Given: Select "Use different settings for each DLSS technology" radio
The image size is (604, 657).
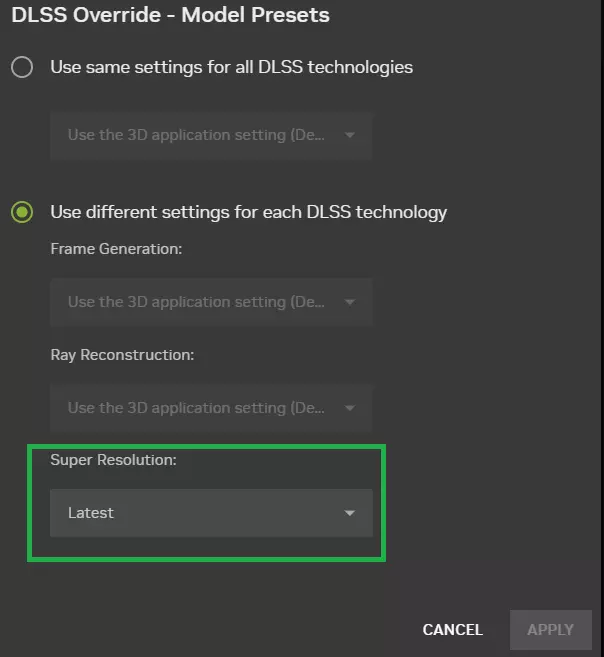Looking at the screenshot, I should [22, 212].
